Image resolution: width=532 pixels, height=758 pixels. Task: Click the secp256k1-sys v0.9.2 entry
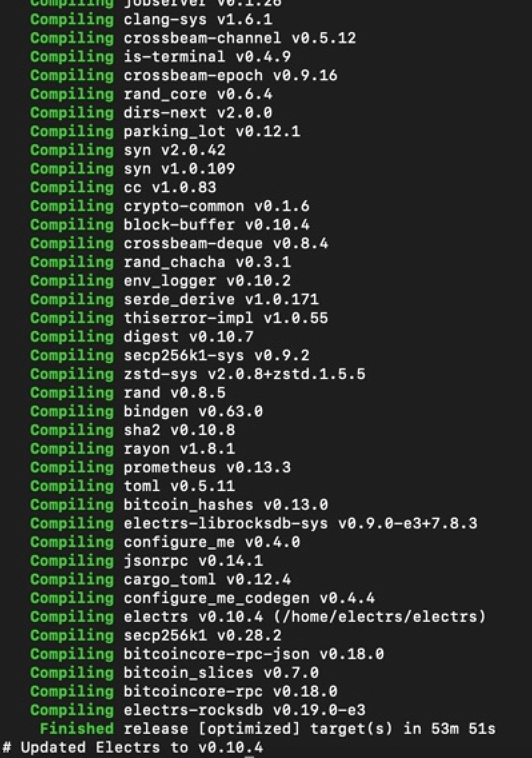(x=169, y=355)
